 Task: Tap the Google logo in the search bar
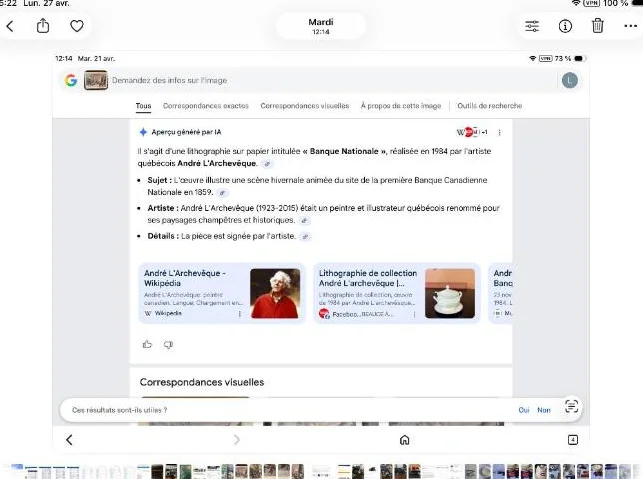click(x=71, y=80)
